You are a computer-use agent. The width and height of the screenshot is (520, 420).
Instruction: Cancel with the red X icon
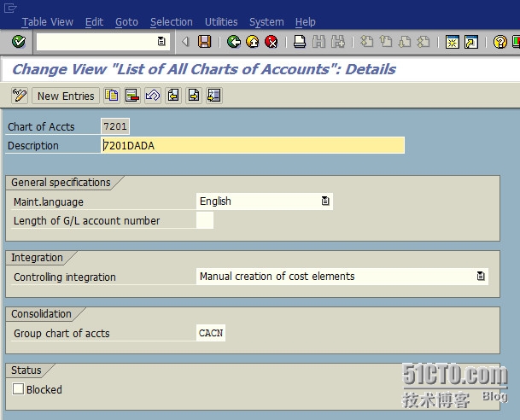(272, 42)
